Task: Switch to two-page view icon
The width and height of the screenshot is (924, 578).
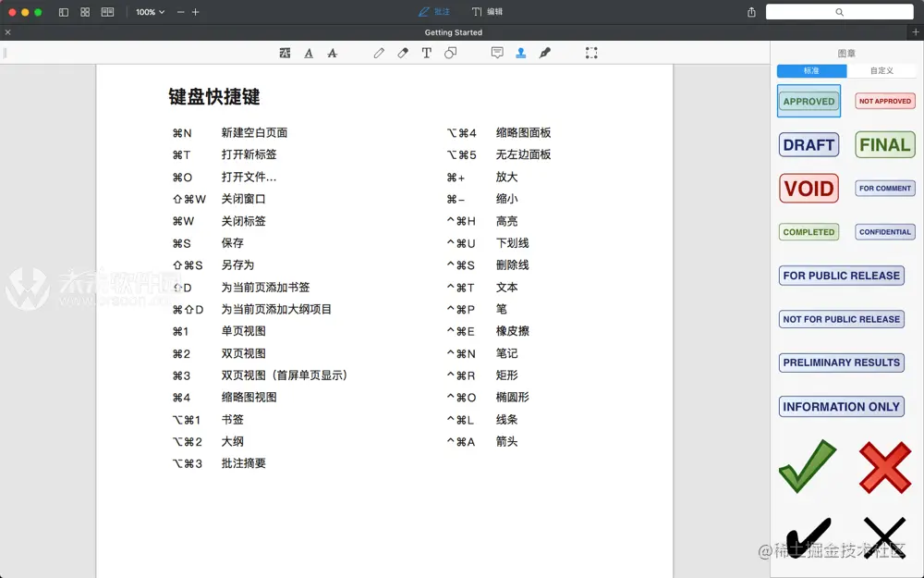Action: click(x=107, y=12)
